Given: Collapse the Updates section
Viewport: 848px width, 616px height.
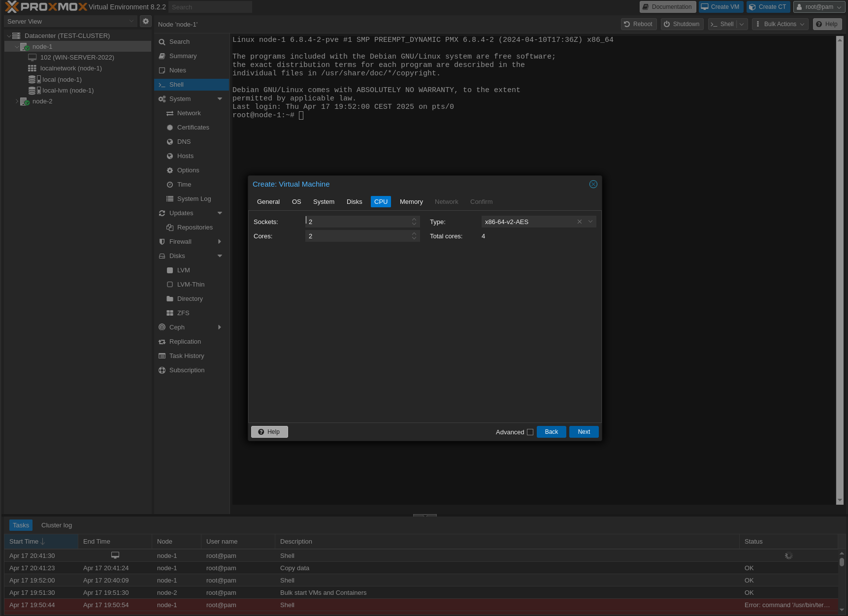Looking at the screenshot, I should tap(219, 213).
